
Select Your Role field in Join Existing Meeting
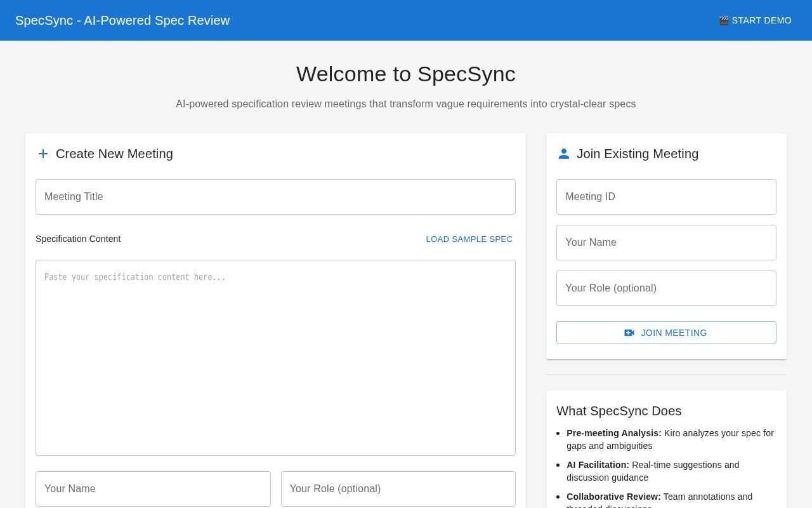[x=666, y=288]
